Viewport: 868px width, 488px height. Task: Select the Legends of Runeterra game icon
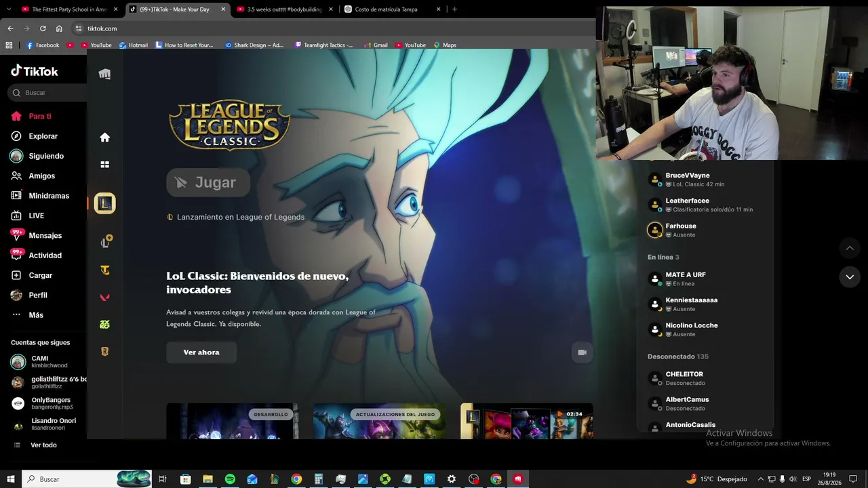(x=104, y=352)
